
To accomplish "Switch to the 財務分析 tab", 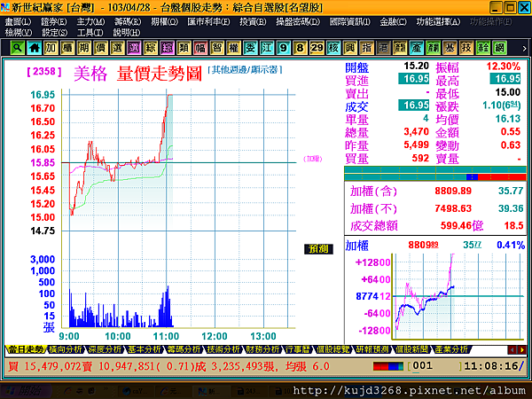I will click(262, 349).
